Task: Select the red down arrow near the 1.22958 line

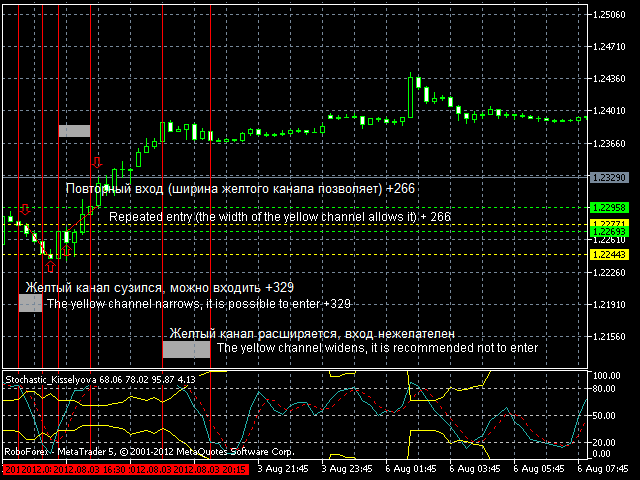Action: click(25, 209)
